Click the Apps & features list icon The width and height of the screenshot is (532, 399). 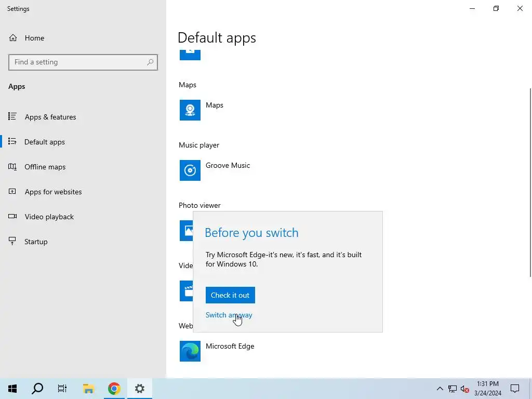12,116
